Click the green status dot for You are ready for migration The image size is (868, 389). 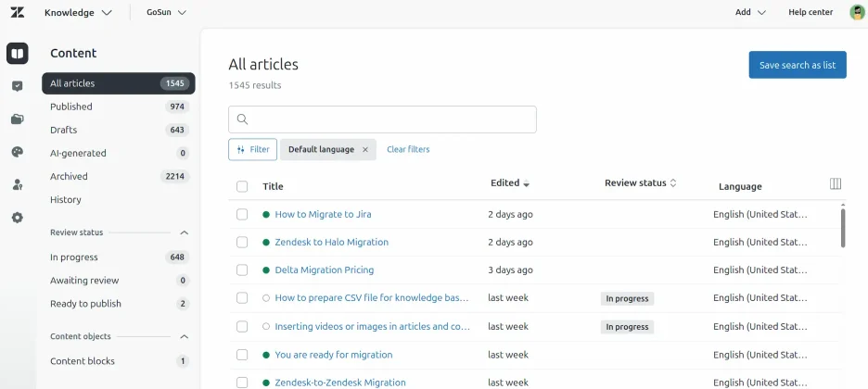coord(266,355)
